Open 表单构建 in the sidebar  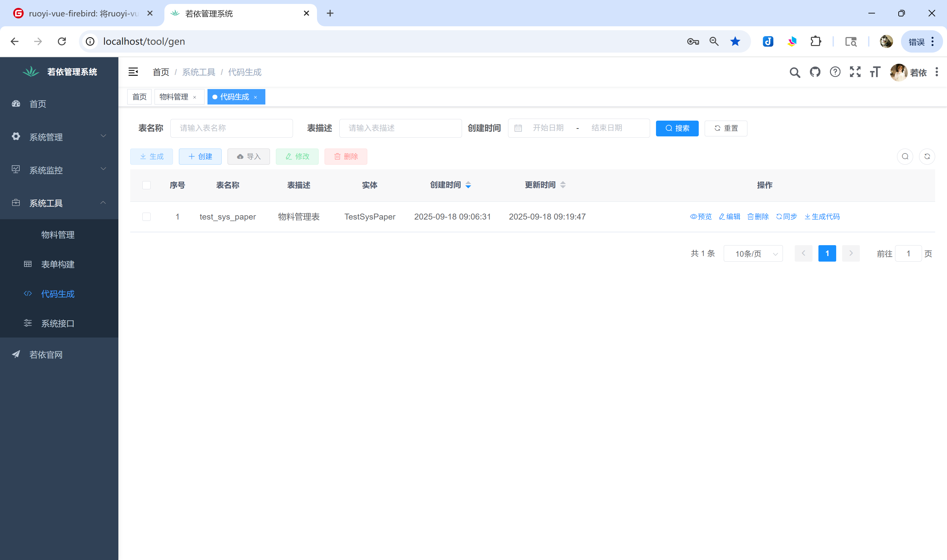(x=58, y=264)
